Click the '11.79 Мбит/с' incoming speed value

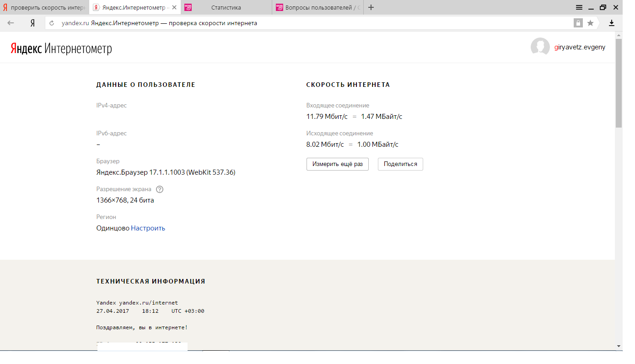(x=327, y=117)
